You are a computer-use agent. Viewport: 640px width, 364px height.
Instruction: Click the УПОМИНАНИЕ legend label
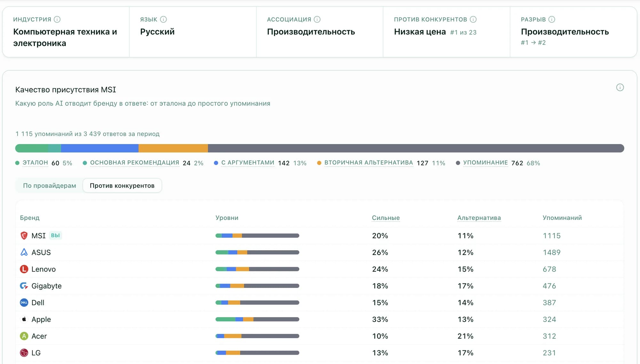coord(485,163)
